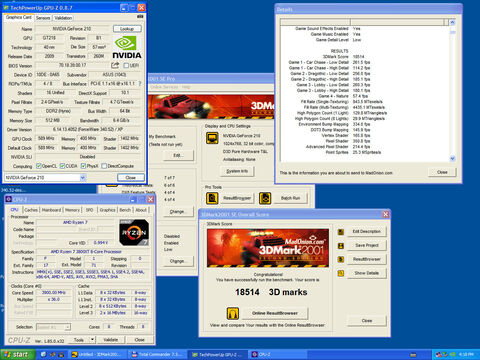The height and width of the screenshot is (360, 480).
Task: Click the Ryzen 7 logo in CPU-Z
Action: (134, 232)
